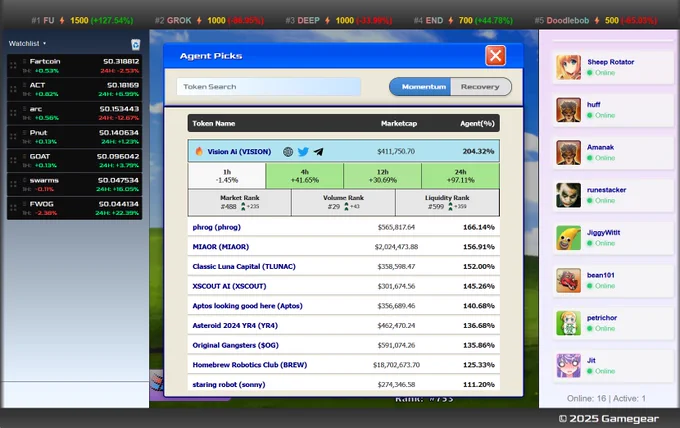Expand the phrog (phrog) row
This screenshot has height=428, width=680.
(343, 227)
